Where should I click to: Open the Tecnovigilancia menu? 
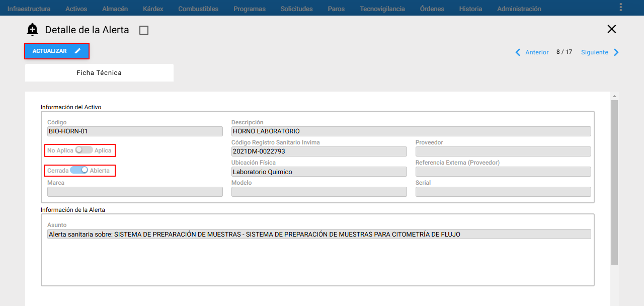click(x=382, y=9)
